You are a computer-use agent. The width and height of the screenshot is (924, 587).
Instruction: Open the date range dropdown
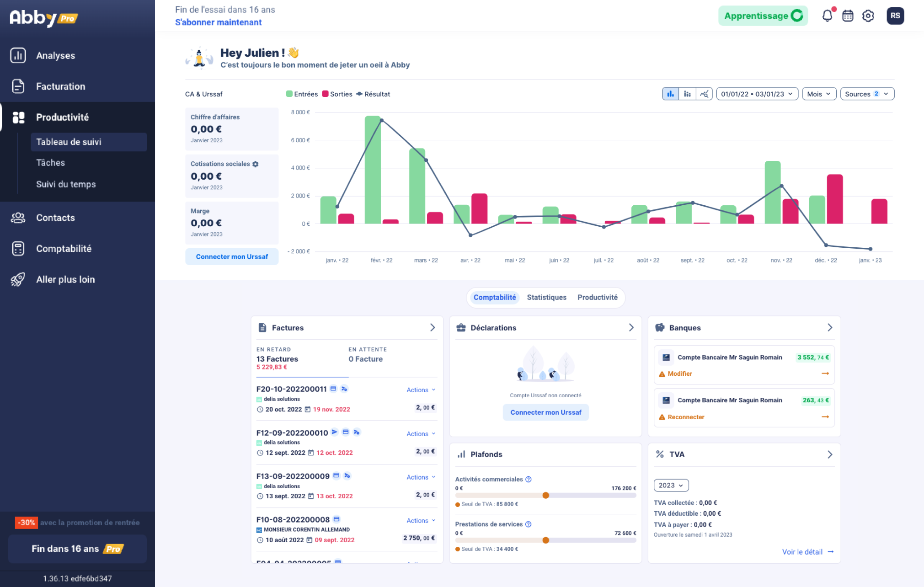757,94
